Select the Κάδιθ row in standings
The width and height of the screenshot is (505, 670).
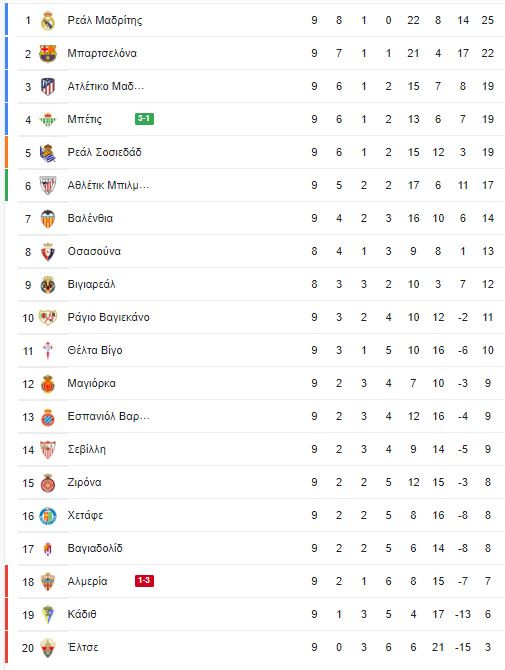point(255,614)
